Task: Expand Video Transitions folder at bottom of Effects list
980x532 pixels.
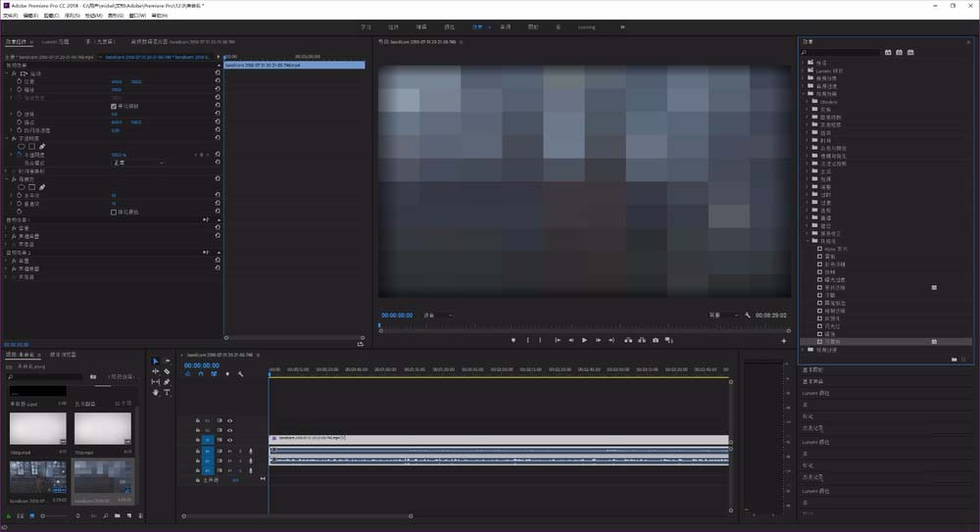Action: point(804,350)
